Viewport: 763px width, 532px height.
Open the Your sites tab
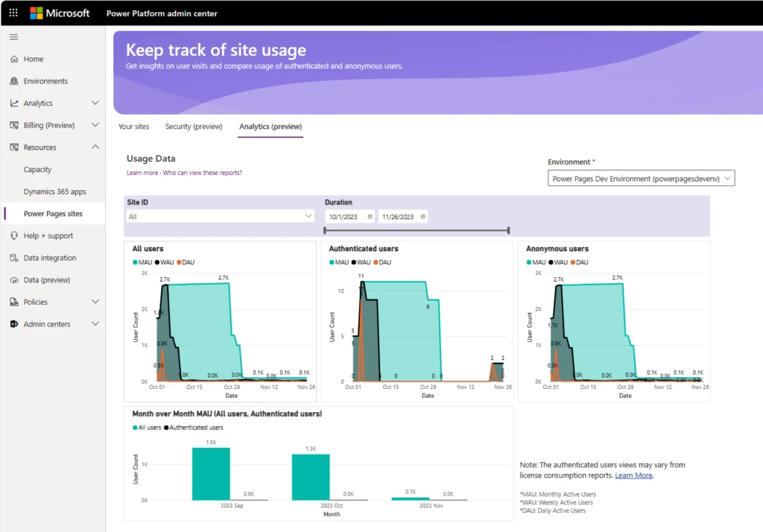(x=134, y=127)
